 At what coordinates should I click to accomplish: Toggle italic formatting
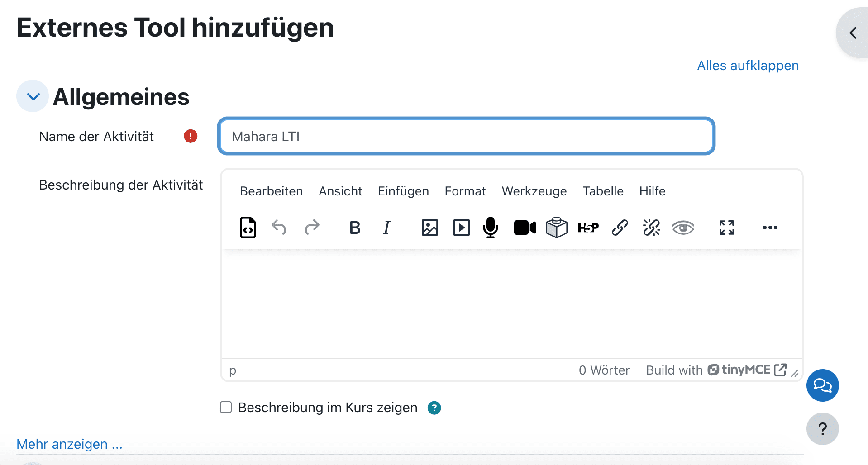point(386,228)
